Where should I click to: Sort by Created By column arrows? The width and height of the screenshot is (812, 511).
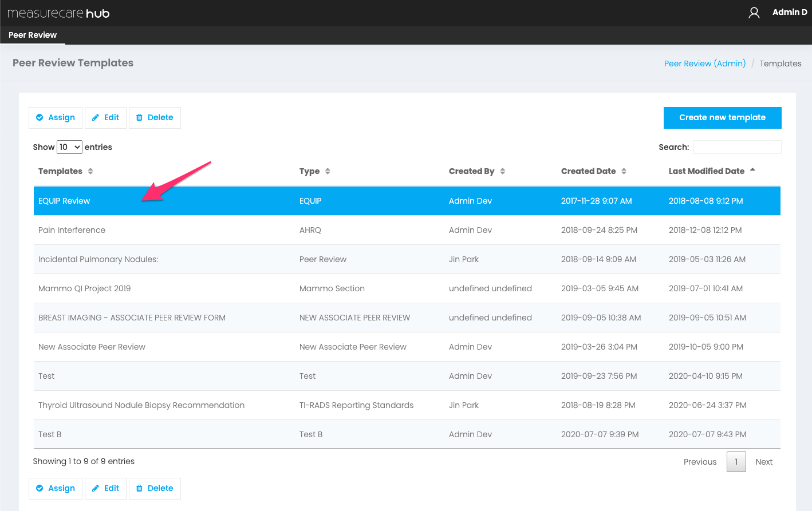[x=503, y=171]
